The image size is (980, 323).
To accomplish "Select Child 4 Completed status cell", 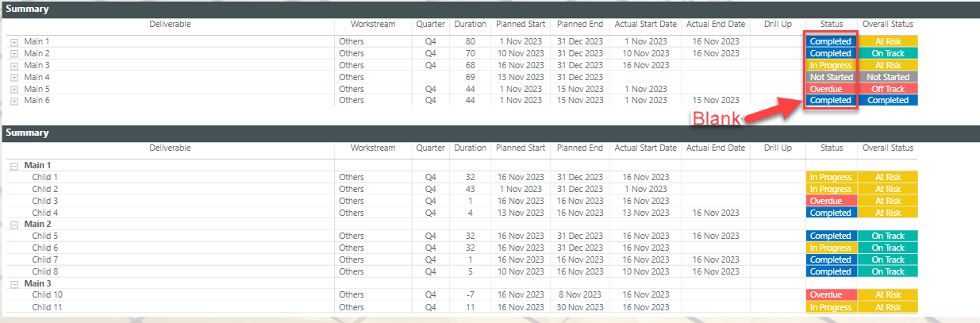I will pos(831,213).
